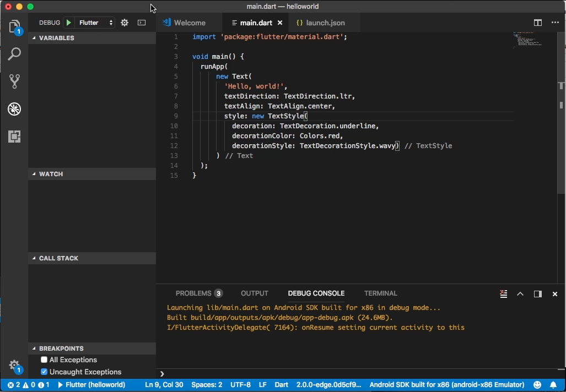Close the main.dart tab
This screenshot has width=566, height=392.
tap(280, 23)
